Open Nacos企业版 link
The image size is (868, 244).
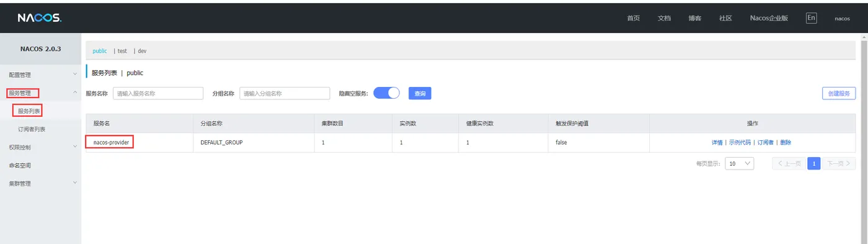click(769, 19)
